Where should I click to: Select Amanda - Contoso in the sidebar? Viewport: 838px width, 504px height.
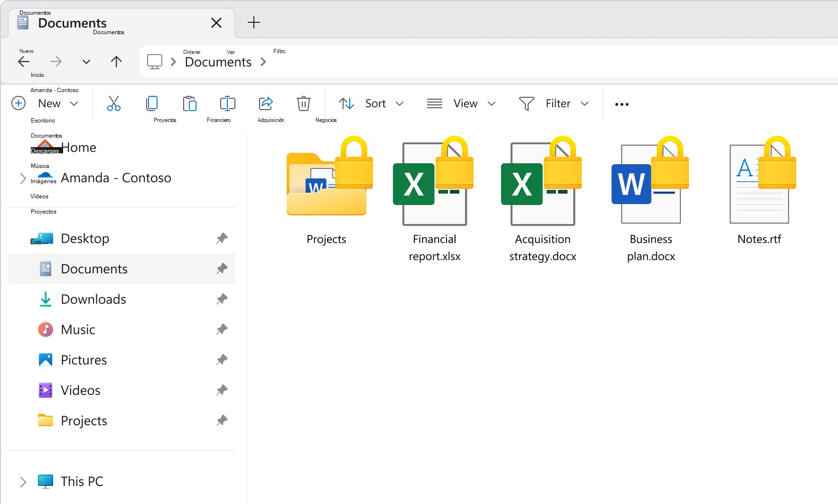[x=116, y=177]
